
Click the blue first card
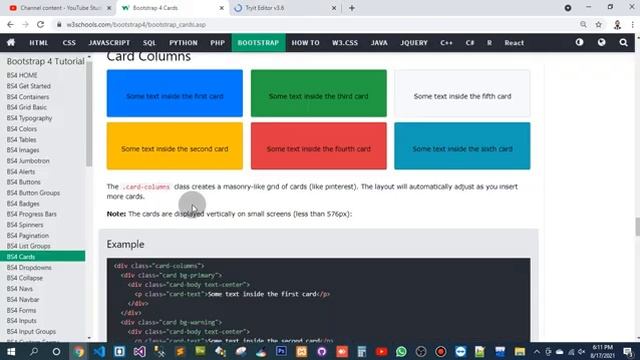pos(175,93)
